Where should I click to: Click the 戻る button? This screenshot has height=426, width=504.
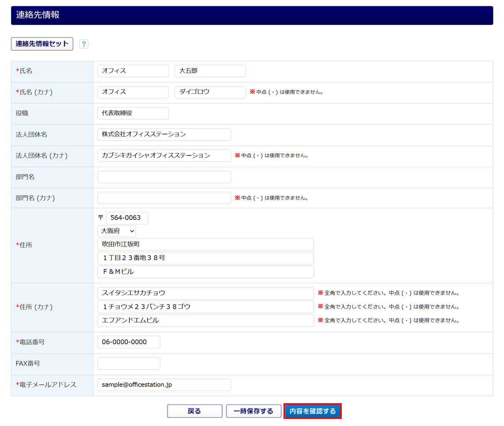click(195, 411)
